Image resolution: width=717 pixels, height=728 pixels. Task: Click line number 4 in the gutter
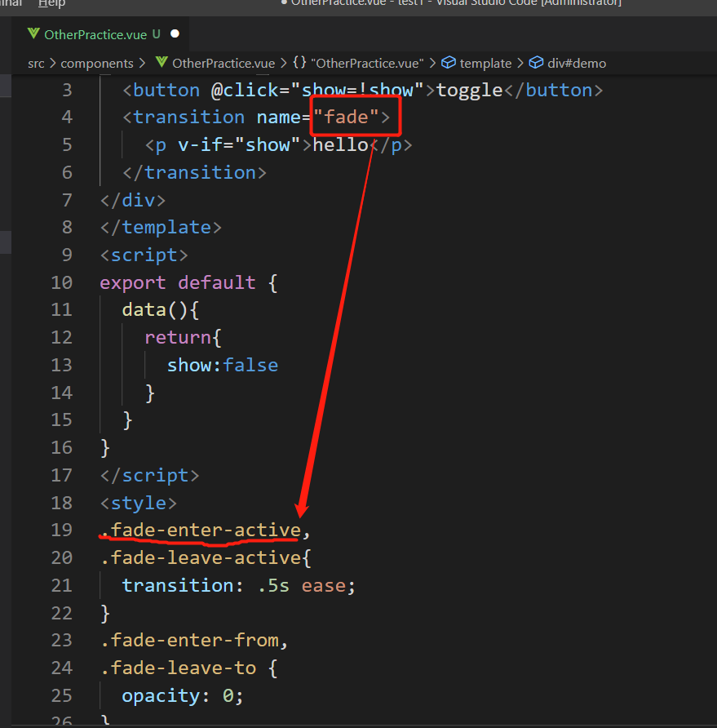click(x=67, y=117)
